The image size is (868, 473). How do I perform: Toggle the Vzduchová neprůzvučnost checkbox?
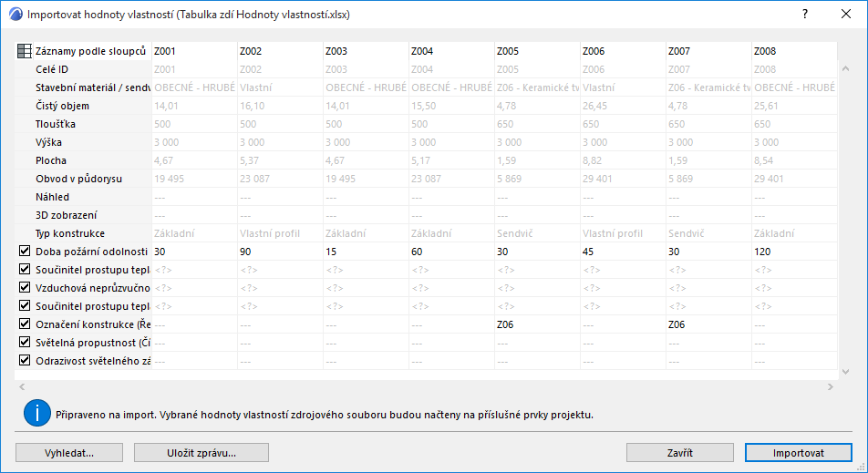click(25, 288)
